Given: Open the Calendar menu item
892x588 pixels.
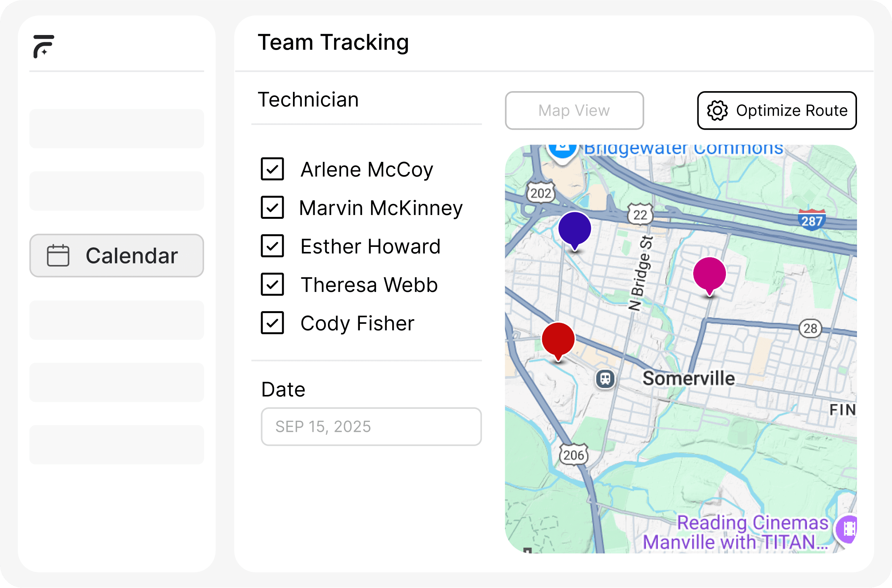Looking at the screenshot, I should (x=116, y=256).
